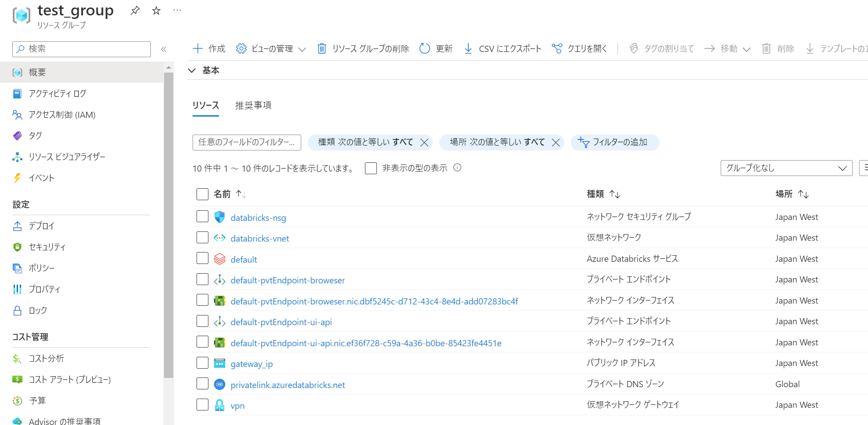Screen dimensions: 868x425
Task: Open query with クエリを開く
Action: pyautogui.click(x=580, y=48)
